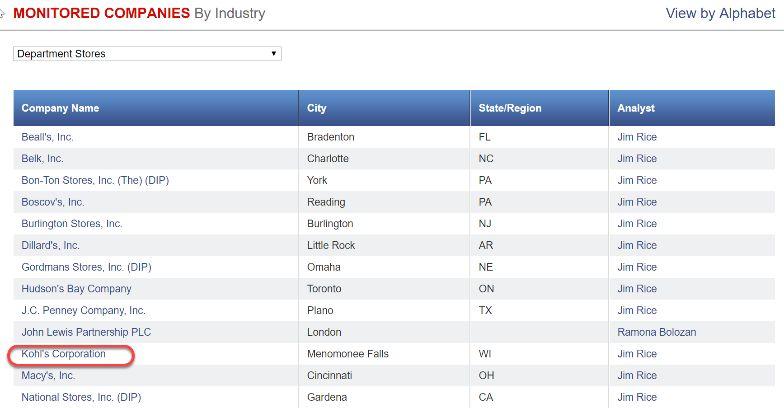
Task: Open Jim Rice link in J.C. Penney row
Action: tap(637, 310)
